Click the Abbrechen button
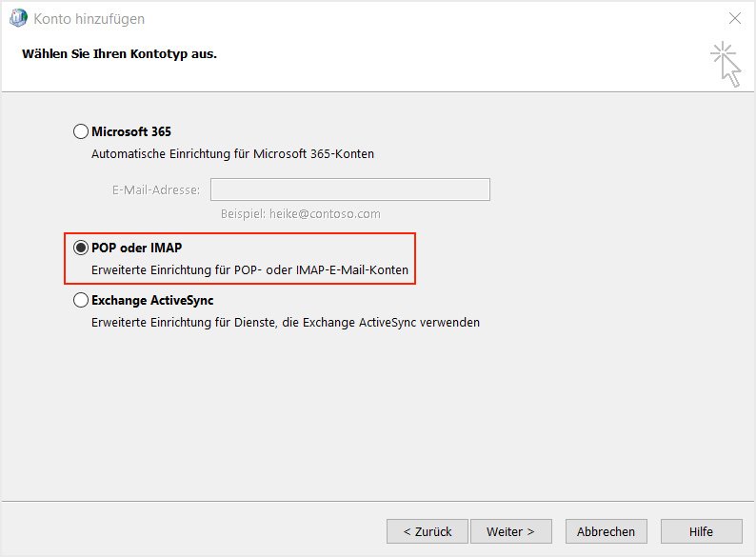The height and width of the screenshot is (557, 756). (607, 531)
